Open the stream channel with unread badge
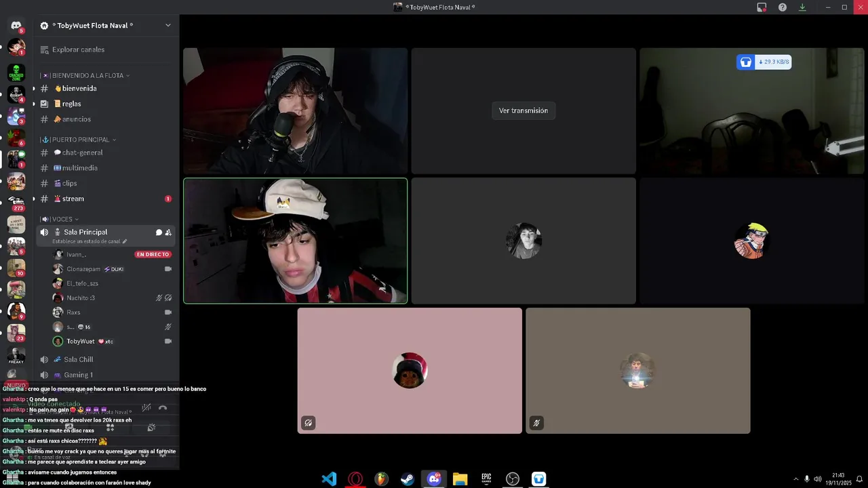 105,199
